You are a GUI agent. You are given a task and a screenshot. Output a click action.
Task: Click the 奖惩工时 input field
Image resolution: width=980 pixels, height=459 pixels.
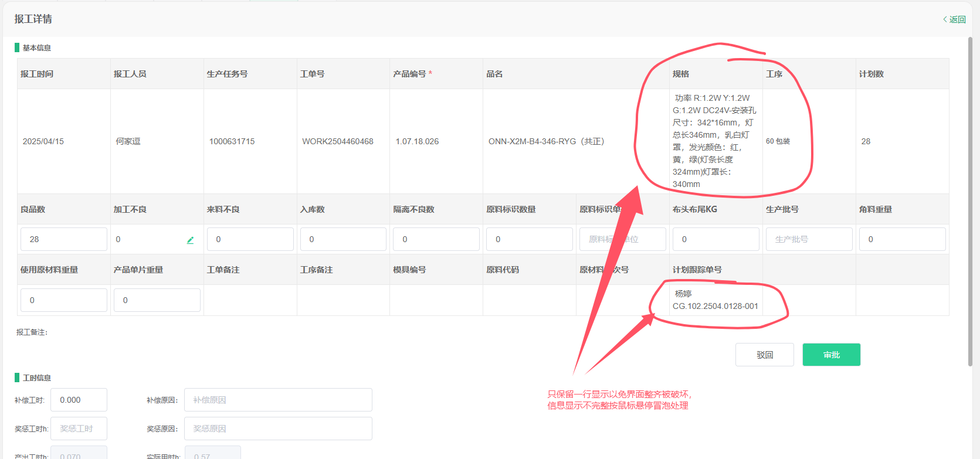pyautogui.click(x=79, y=429)
